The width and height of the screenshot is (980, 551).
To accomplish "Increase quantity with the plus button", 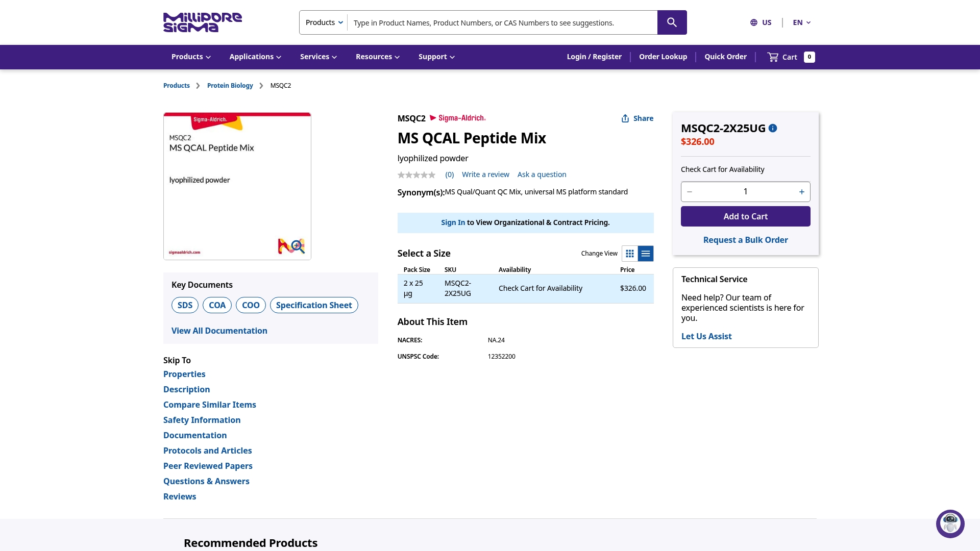I will coord(802,192).
